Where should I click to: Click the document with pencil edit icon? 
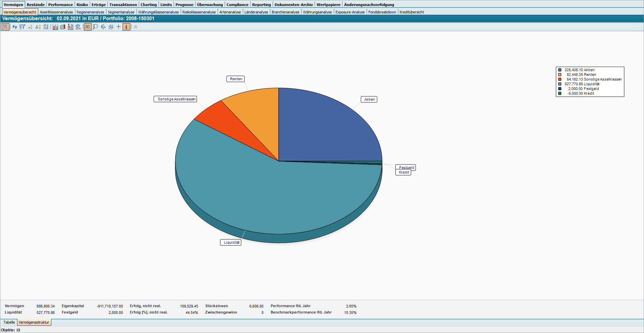[x=71, y=27]
